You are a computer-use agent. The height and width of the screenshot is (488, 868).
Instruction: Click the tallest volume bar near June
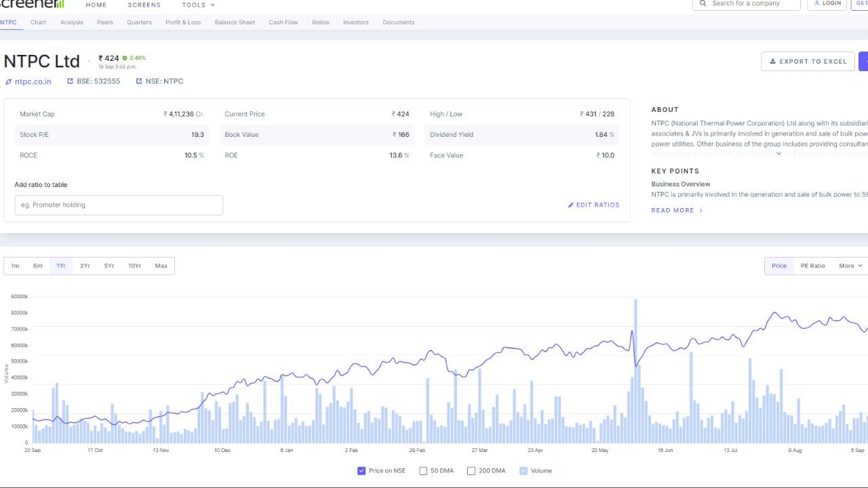tap(635, 371)
